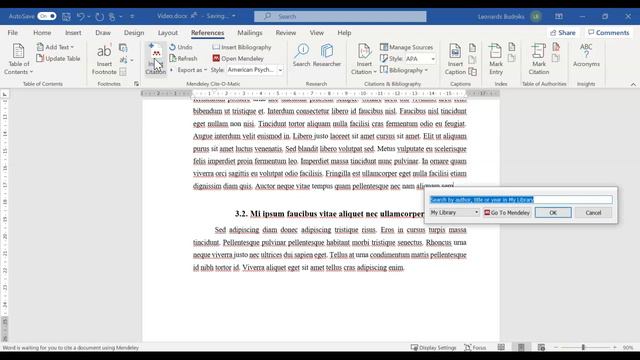
Task: Open Acronyms insights
Action: 586,55
